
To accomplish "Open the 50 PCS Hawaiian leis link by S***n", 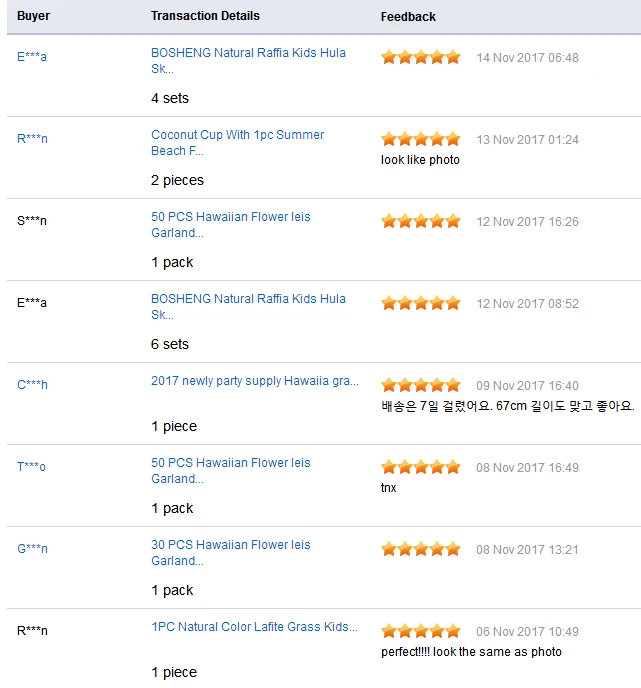I will click(230, 225).
